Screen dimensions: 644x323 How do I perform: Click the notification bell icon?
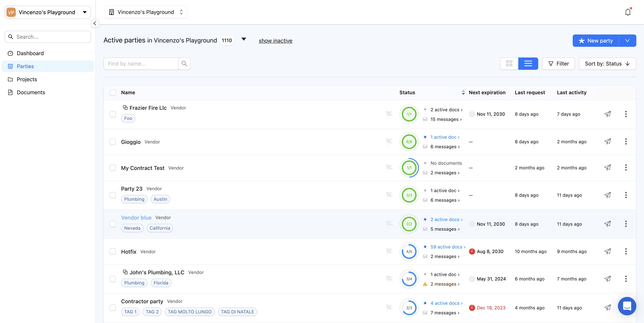(628, 12)
